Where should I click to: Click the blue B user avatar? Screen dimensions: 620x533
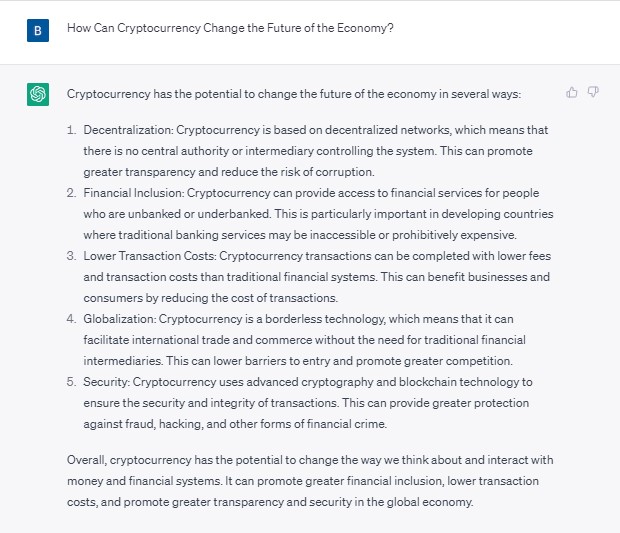(x=38, y=30)
